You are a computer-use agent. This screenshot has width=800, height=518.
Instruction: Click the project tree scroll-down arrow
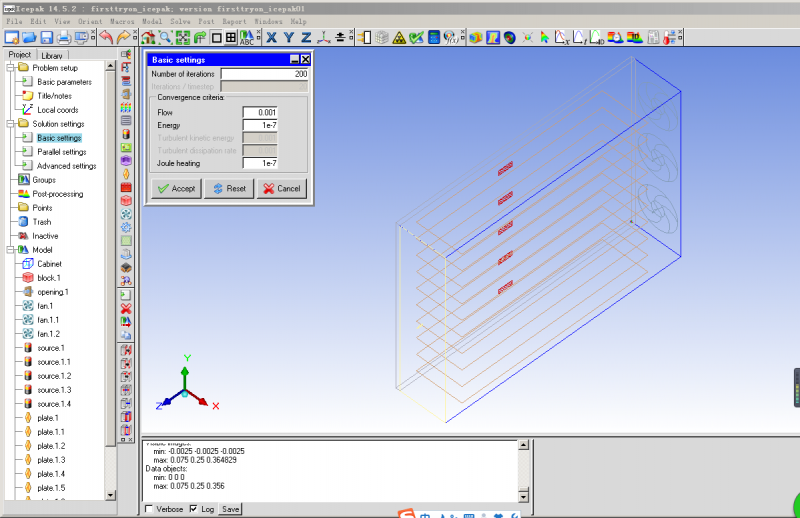(x=111, y=495)
